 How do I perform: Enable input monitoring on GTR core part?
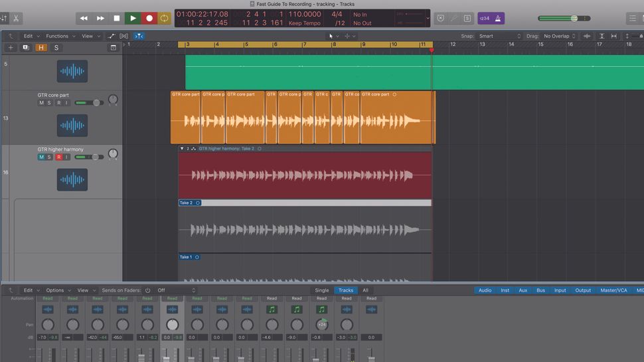pyautogui.click(x=66, y=103)
